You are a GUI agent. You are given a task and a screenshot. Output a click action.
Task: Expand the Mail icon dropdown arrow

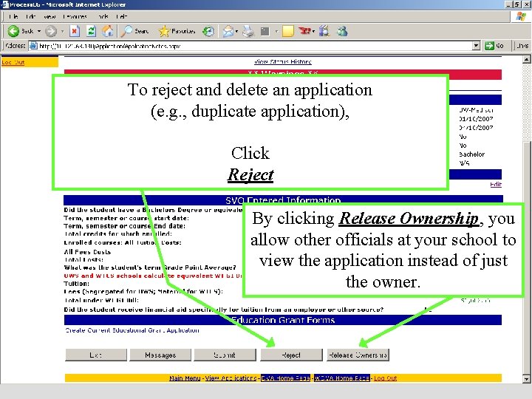237,31
